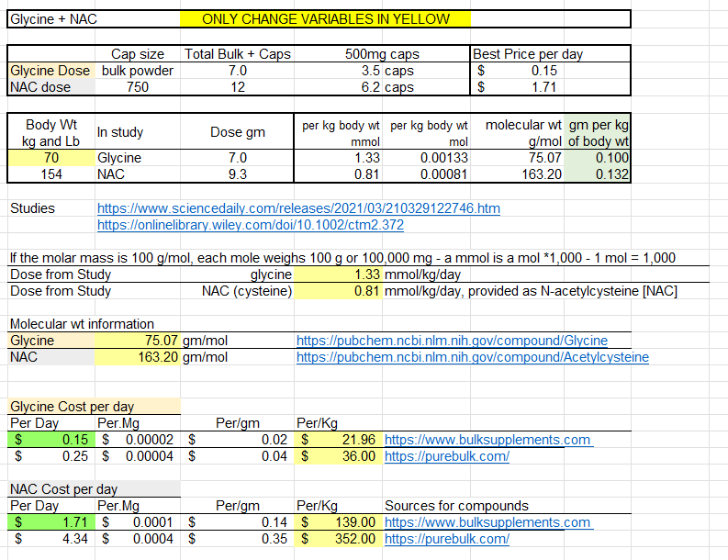Viewport: 728px width, 560px height.
Task: Select the Glycine Dose label cell
Action: (x=51, y=71)
